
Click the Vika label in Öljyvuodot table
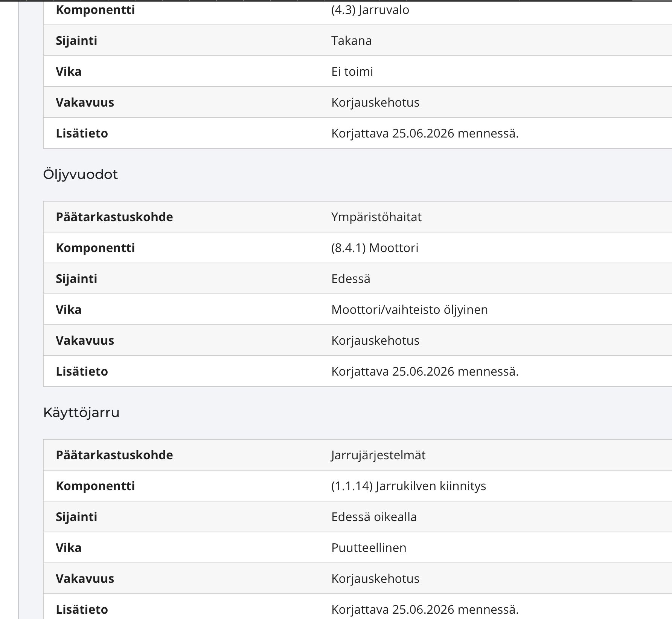coord(69,310)
